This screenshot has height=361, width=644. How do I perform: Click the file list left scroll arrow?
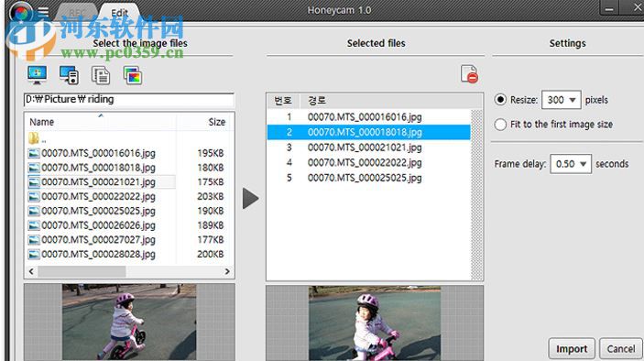pyautogui.click(x=31, y=271)
